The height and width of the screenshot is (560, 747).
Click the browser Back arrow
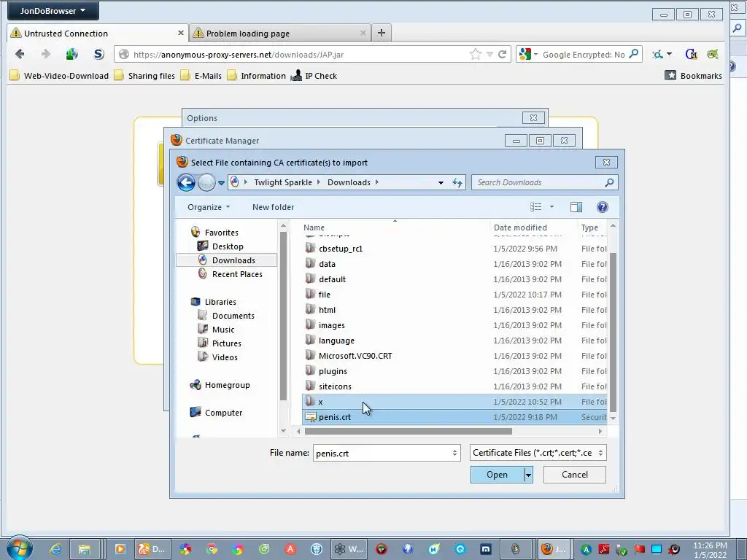(20, 54)
